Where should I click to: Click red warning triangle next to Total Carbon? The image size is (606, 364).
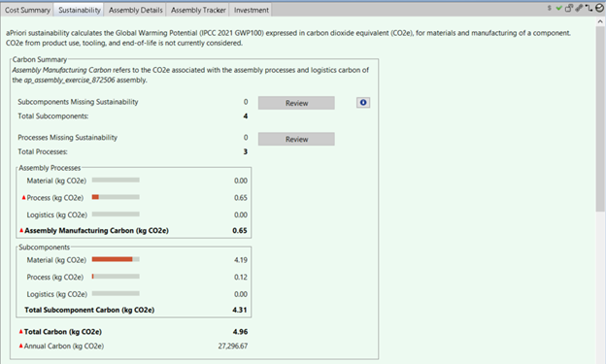tap(20, 332)
